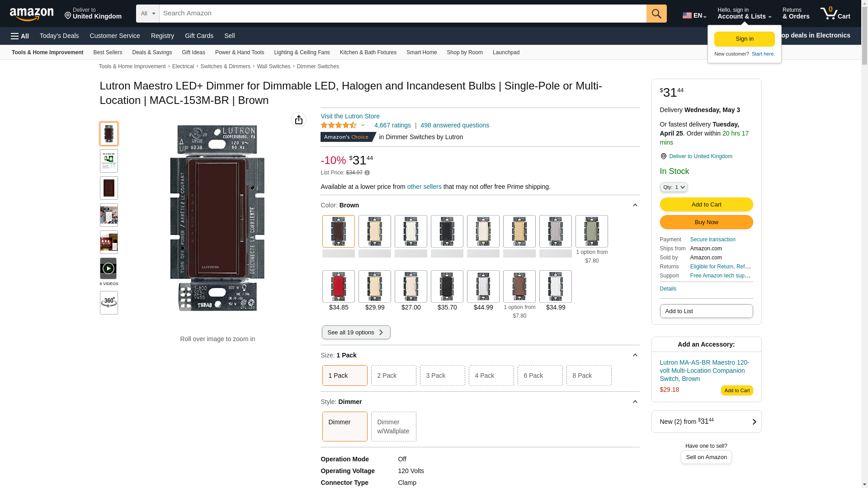This screenshot has width=868, height=488.
Task: Open the search category All dropdown
Action: (x=147, y=14)
